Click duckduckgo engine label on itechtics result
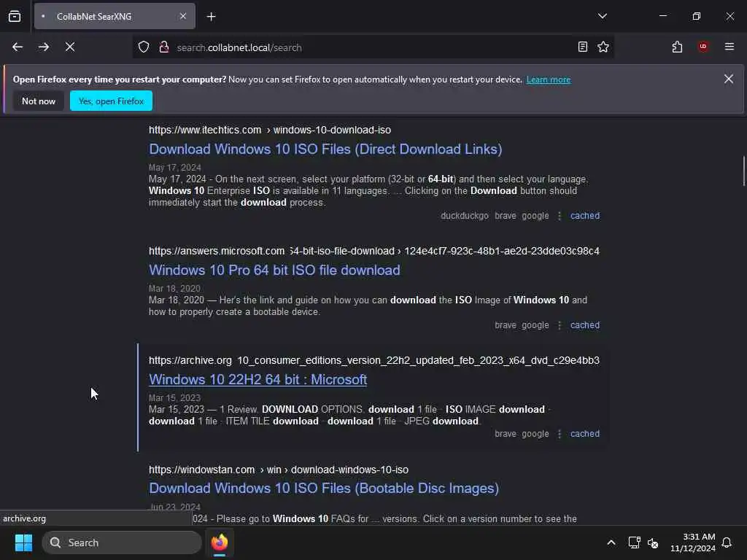Screen dimensions: 747x560 465,216
